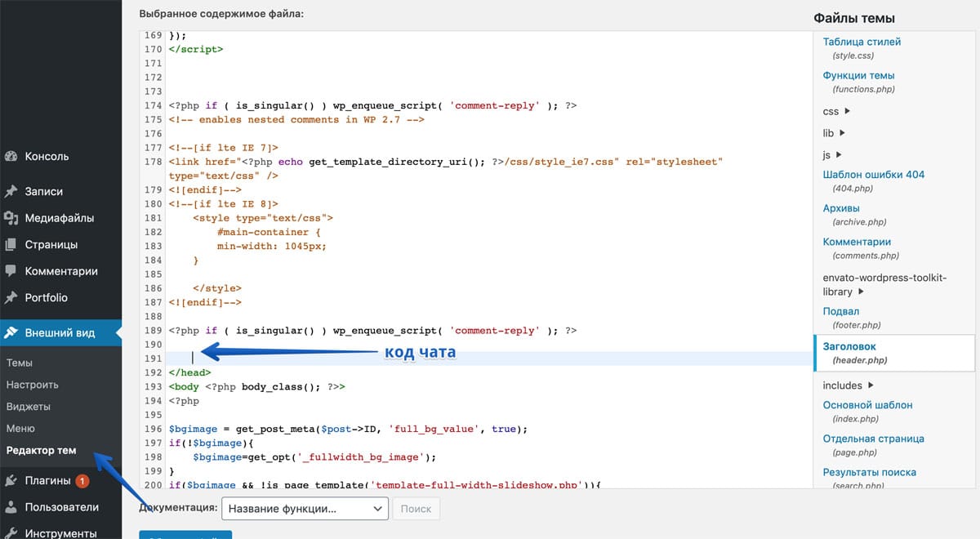980x539 pixels.
Task: Open Функции темы functions.php file
Action: [858, 75]
